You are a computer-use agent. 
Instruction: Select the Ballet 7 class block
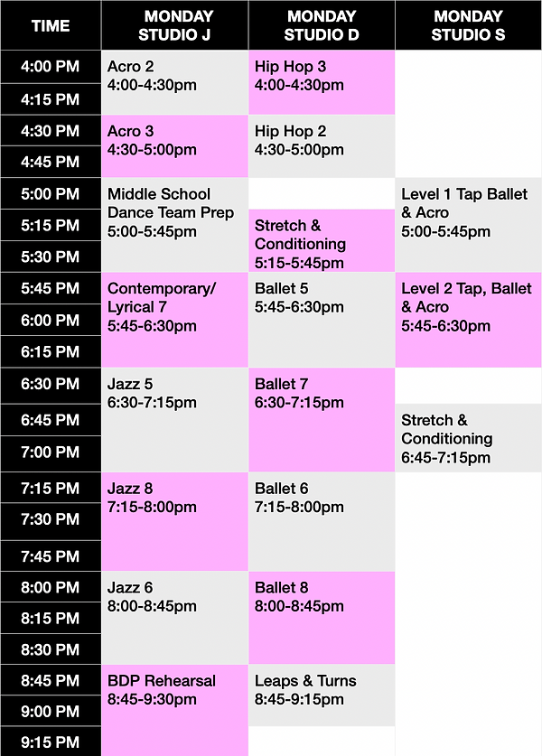pos(322,419)
